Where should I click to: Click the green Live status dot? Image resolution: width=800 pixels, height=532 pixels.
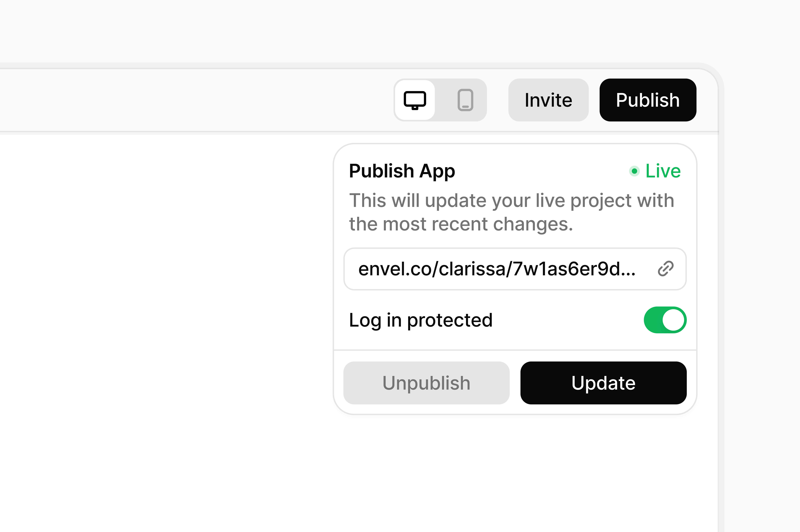pos(634,171)
